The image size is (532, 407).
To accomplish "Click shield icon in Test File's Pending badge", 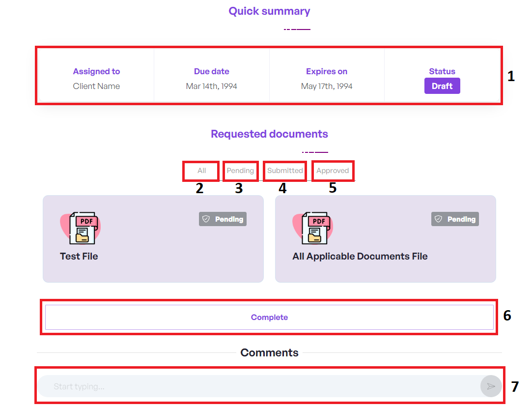I will [206, 219].
